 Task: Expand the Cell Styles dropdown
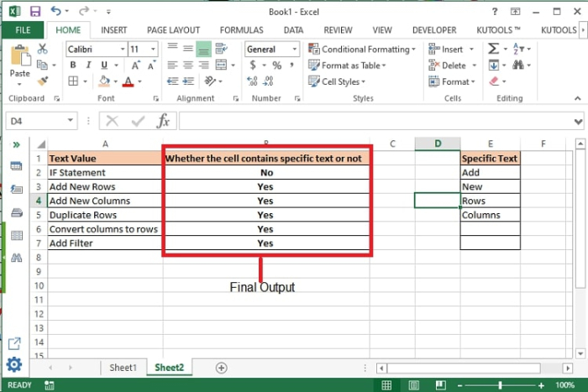tap(337, 81)
